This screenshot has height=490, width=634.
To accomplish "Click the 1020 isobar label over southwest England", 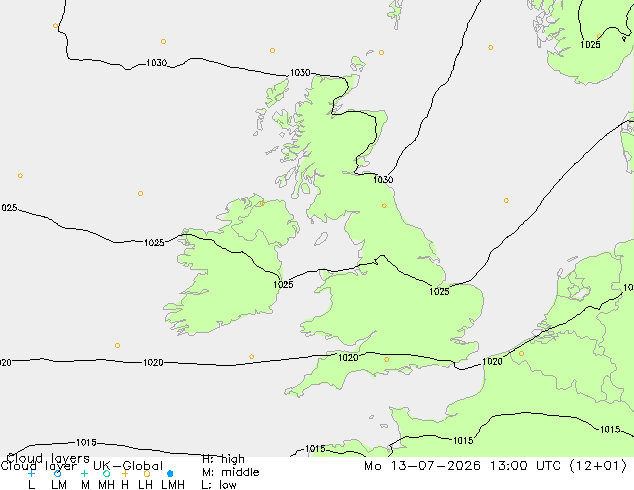I will pyautogui.click(x=348, y=357).
